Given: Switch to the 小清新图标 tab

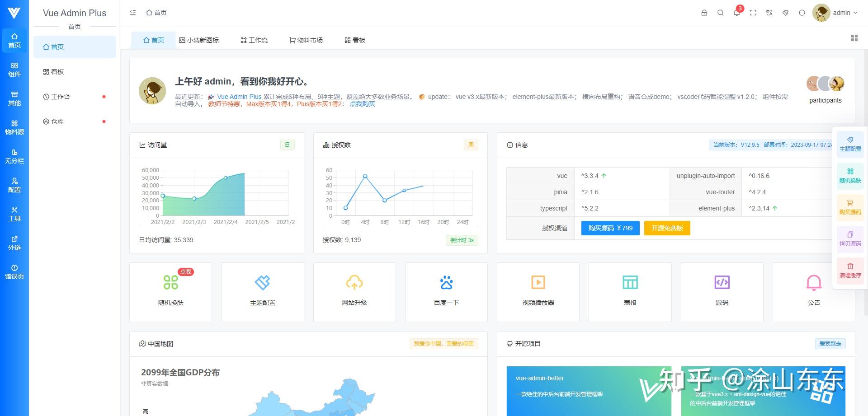Looking at the screenshot, I should [199, 40].
